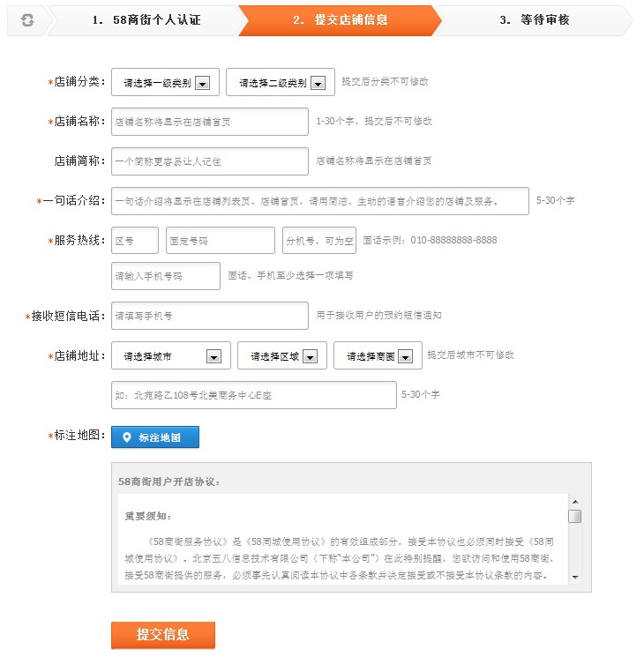The image size is (644, 657).
Task: Select step 3. 等待审核 tab
Action: click(534, 20)
